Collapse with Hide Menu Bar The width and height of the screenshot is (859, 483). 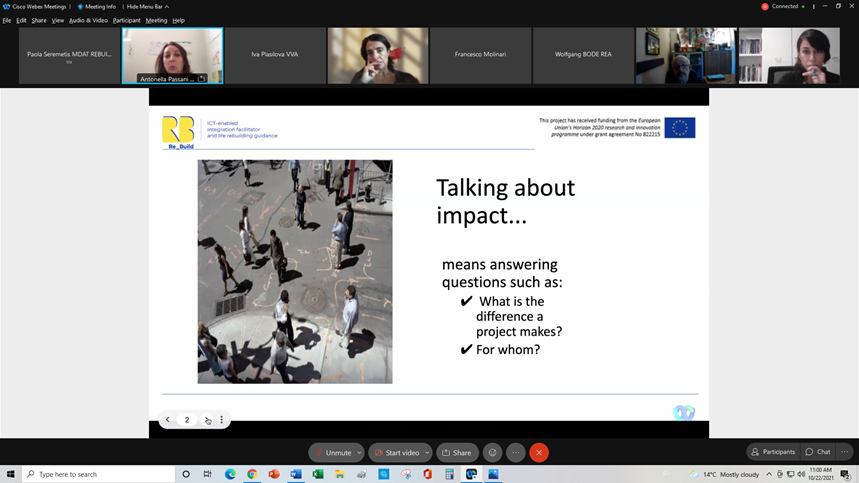coord(147,7)
